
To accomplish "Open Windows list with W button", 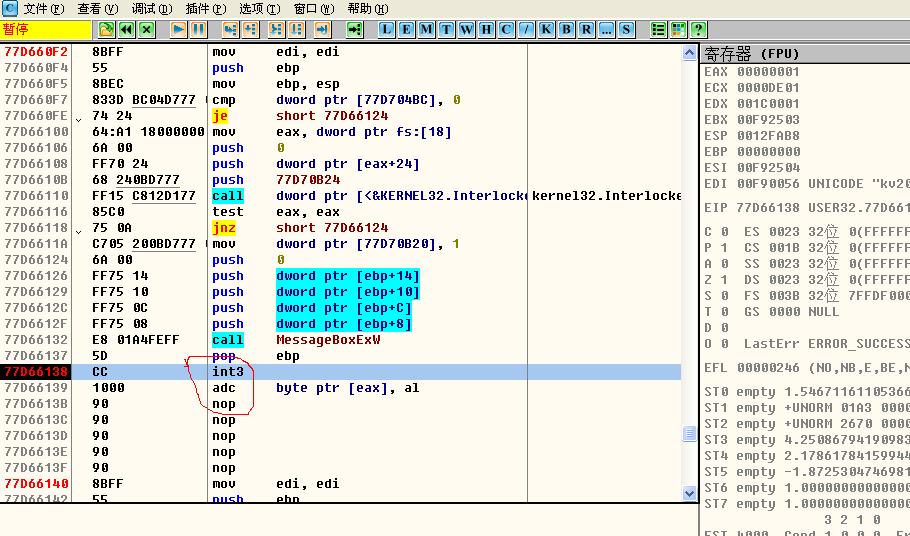I will [x=467, y=30].
